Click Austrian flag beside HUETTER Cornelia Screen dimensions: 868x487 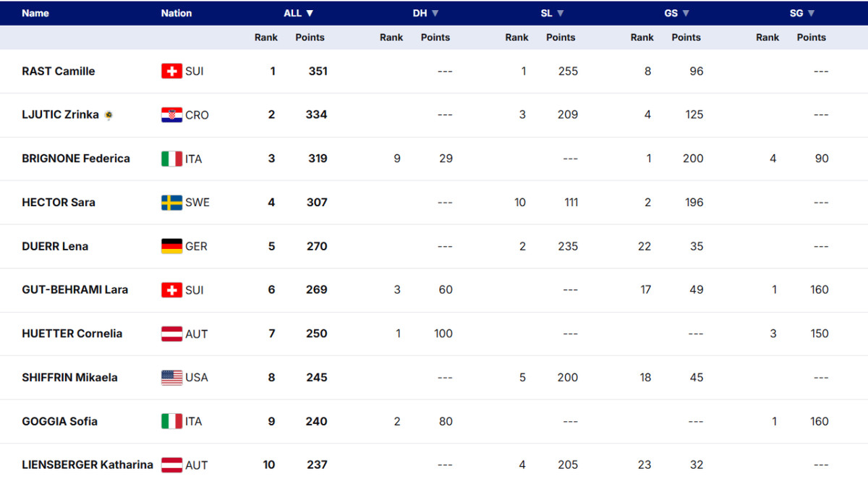click(171, 334)
